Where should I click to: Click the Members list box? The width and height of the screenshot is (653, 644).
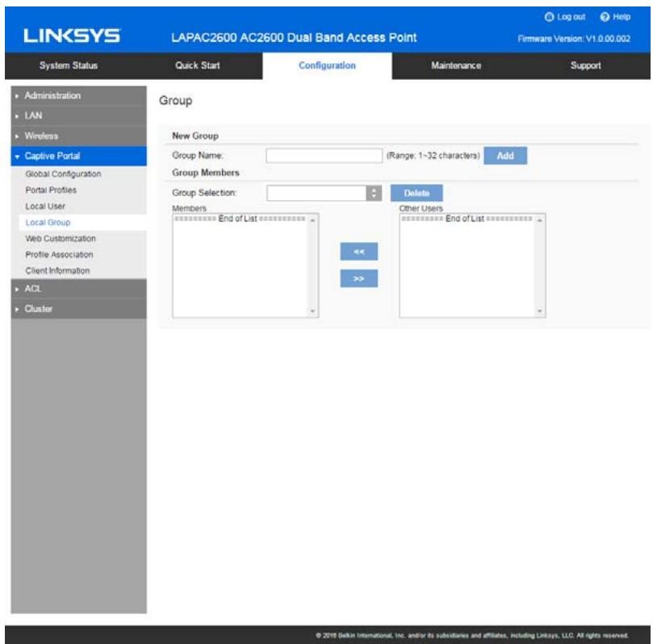(245, 266)
